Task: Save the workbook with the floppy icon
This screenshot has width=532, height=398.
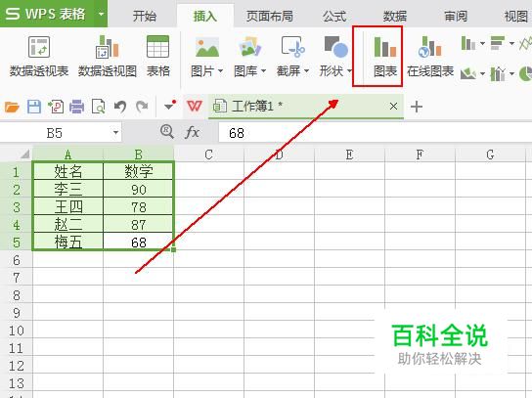Action: click(x=34, y=107)
